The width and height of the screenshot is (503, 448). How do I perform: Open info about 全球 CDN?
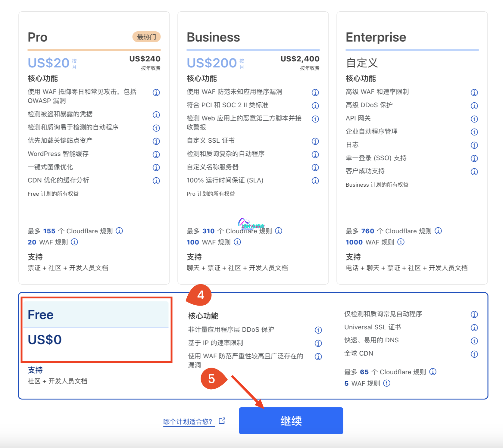[474, 354]
